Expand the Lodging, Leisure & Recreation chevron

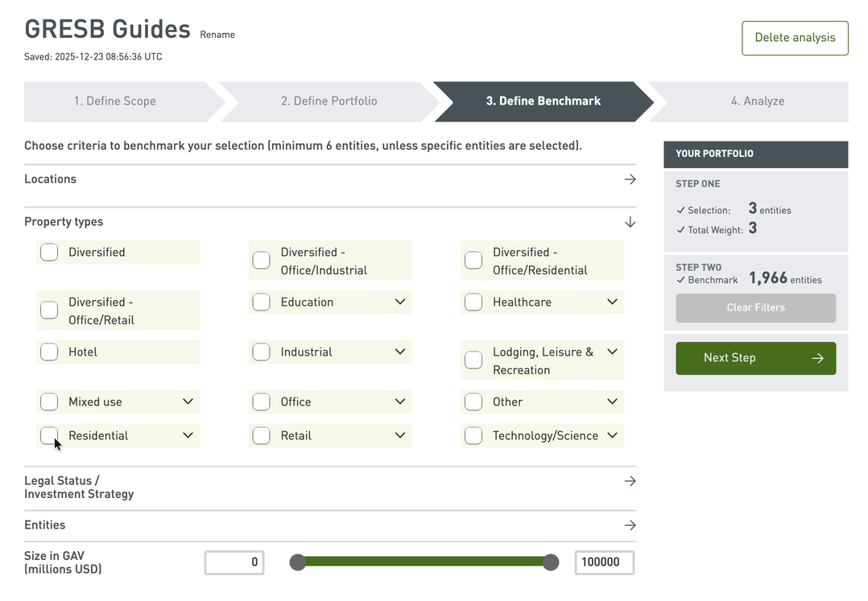tap(612, 352)
